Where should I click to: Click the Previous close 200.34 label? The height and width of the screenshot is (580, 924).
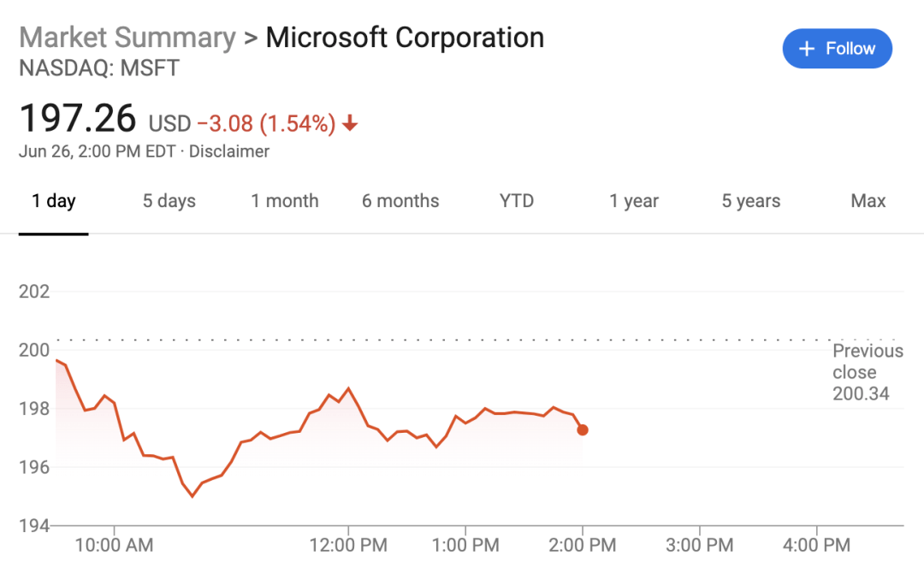coord(867,372)
